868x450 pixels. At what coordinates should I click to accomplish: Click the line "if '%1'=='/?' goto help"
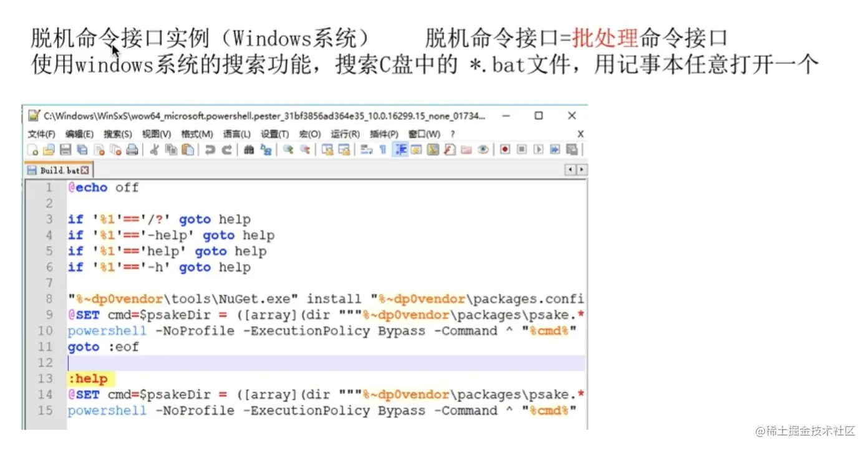pos(159,219)
